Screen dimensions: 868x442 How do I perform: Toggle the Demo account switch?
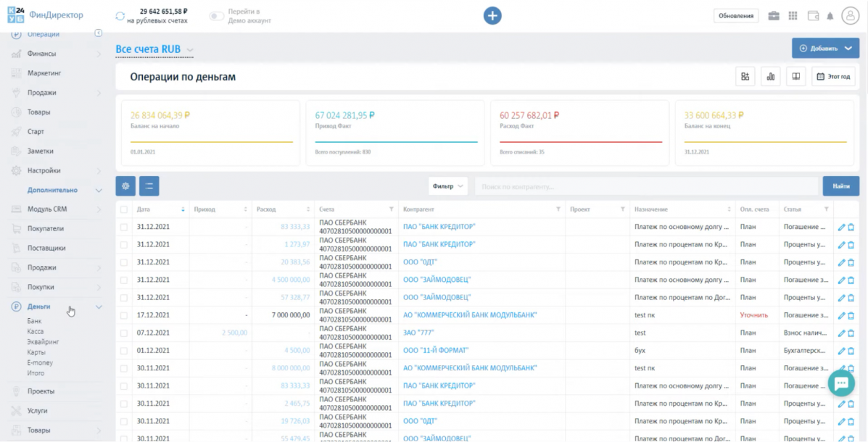click(x=216, y=16)
